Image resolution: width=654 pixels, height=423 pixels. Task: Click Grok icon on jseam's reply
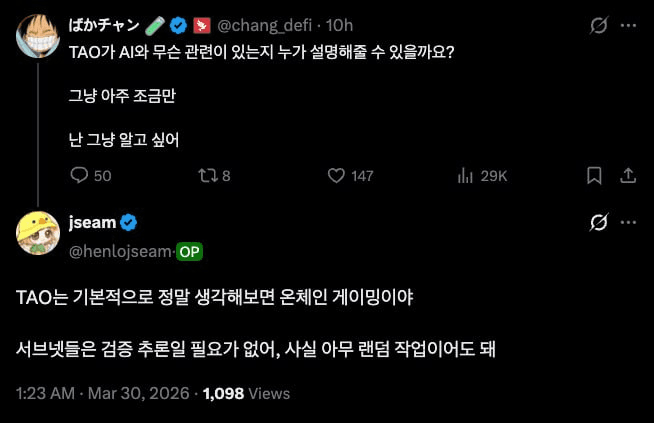600,221
